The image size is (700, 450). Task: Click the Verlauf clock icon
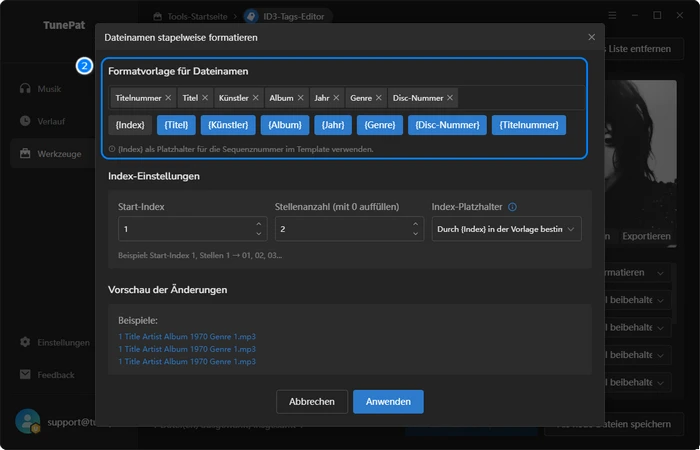(25, 121)
